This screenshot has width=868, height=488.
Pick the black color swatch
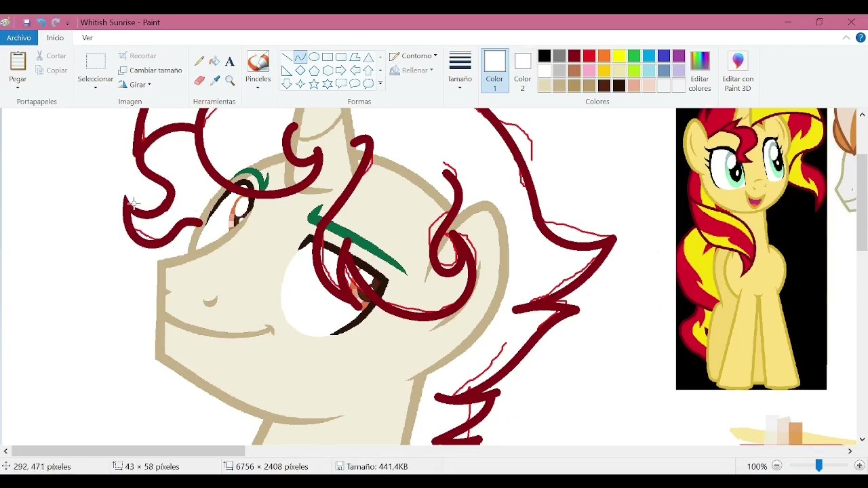click(545, 56)
